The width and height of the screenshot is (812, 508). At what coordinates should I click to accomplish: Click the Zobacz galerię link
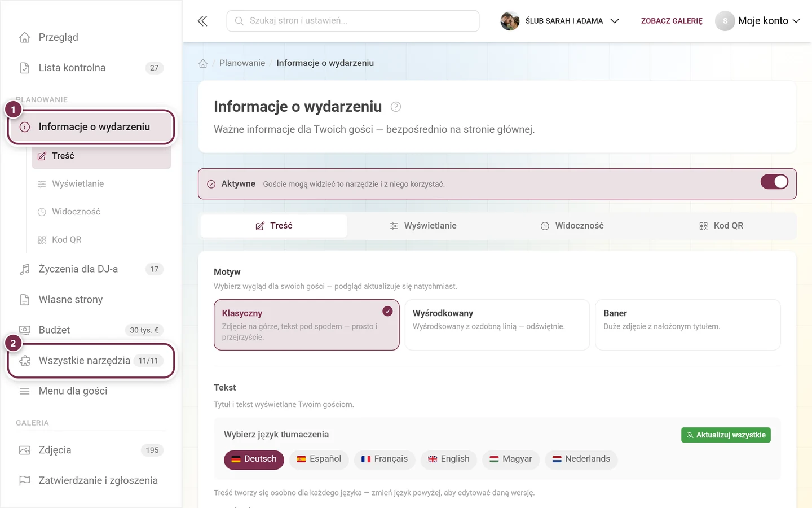click(672, 21)
